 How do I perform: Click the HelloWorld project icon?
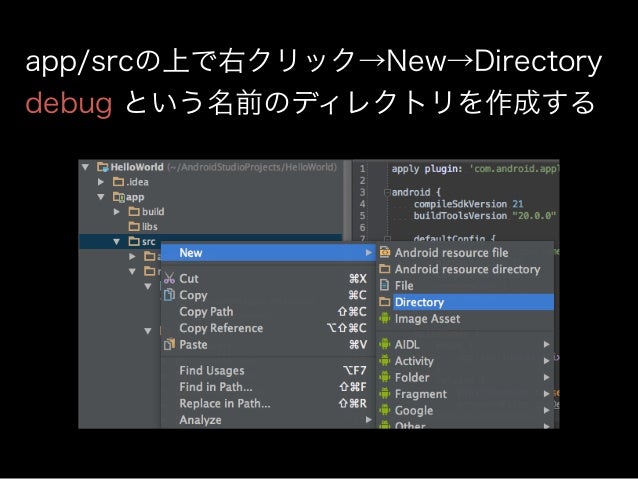coord(102,167)
